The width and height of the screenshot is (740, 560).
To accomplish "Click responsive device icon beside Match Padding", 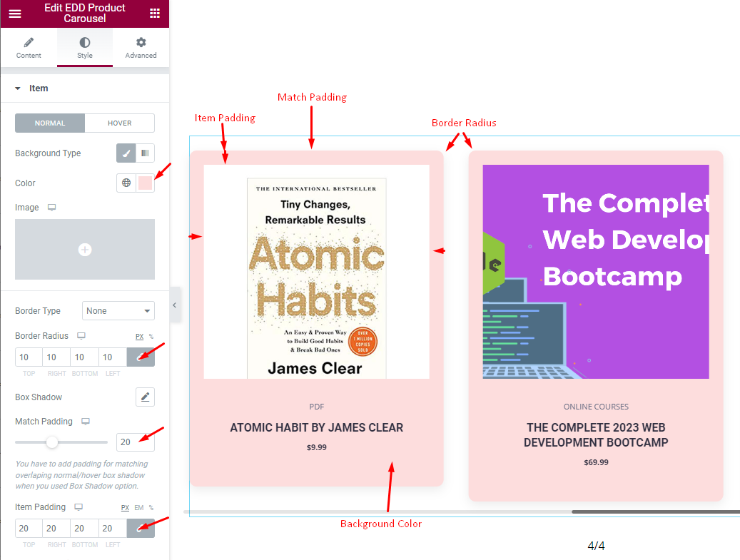I will pyautogui.click(x=86, y=422).
